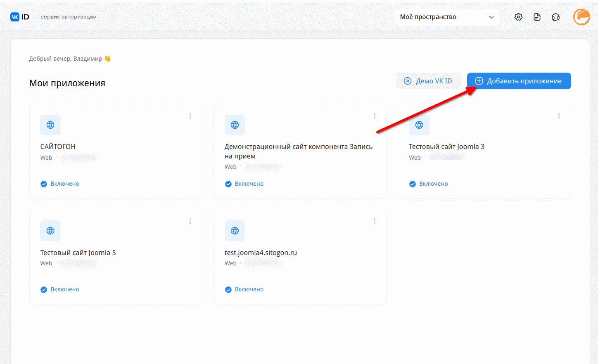Open the user profile avatar
This screenshot has height=364, width=598.
pos(581,17)
